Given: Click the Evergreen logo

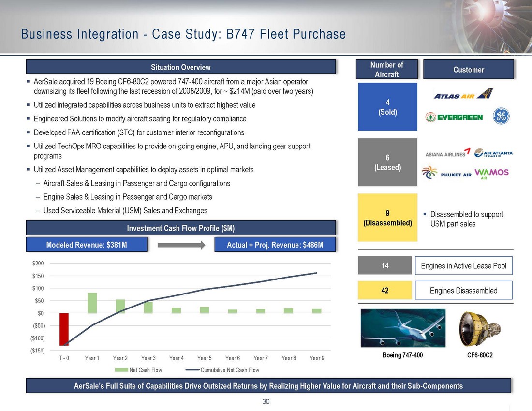Looking at the screenshot, I should [x=454, y=117].
